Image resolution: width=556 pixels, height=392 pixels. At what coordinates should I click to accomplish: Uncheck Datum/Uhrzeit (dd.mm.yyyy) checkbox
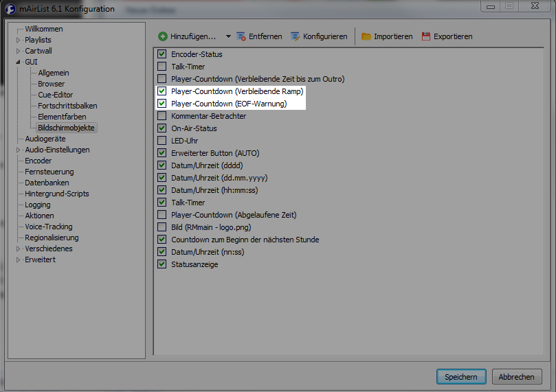162,178
